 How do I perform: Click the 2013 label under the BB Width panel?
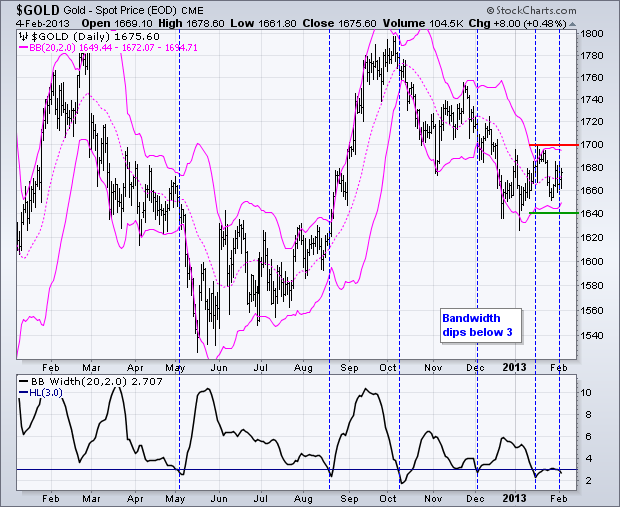pyautogui.click(x=514, y=498)
